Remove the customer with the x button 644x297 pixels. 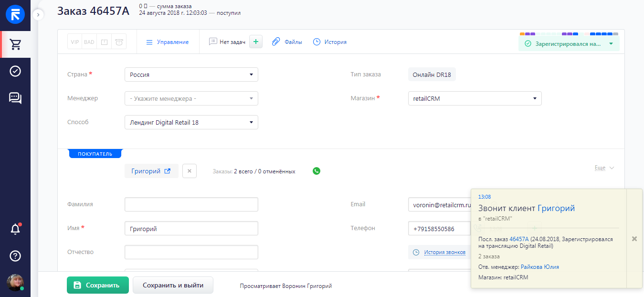click(x=190, y=171)
